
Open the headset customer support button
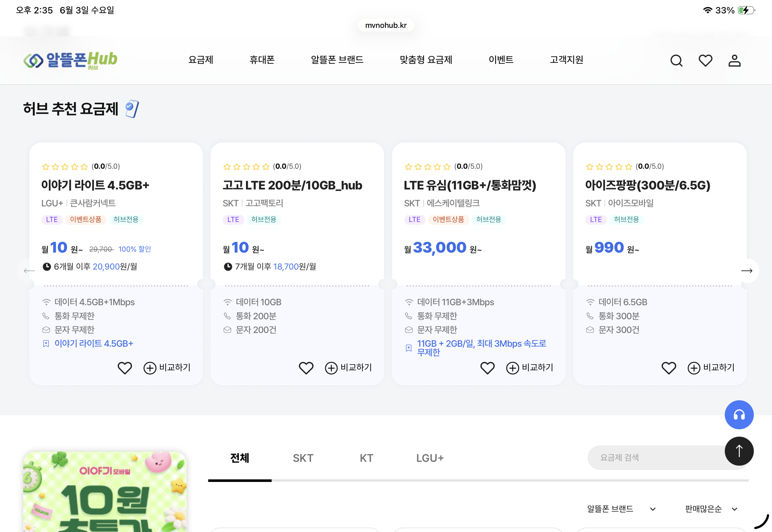click(x=739, y=415)
